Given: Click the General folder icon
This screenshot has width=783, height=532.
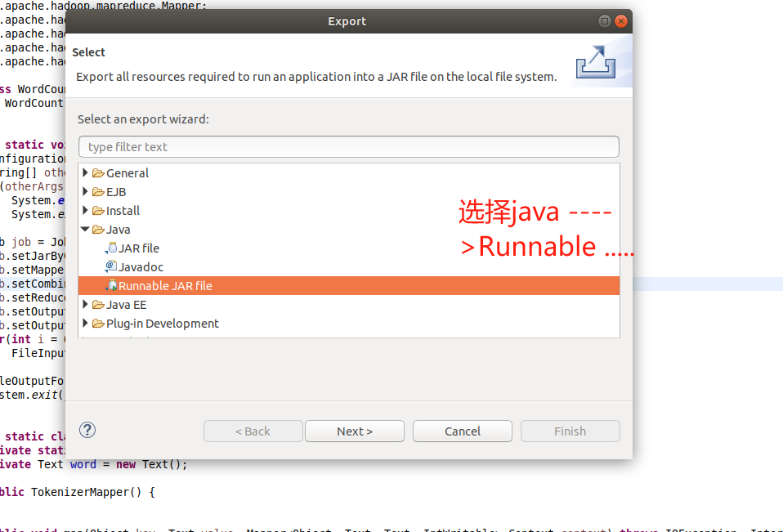Looking at the screenshot, I should pos(98,173).
